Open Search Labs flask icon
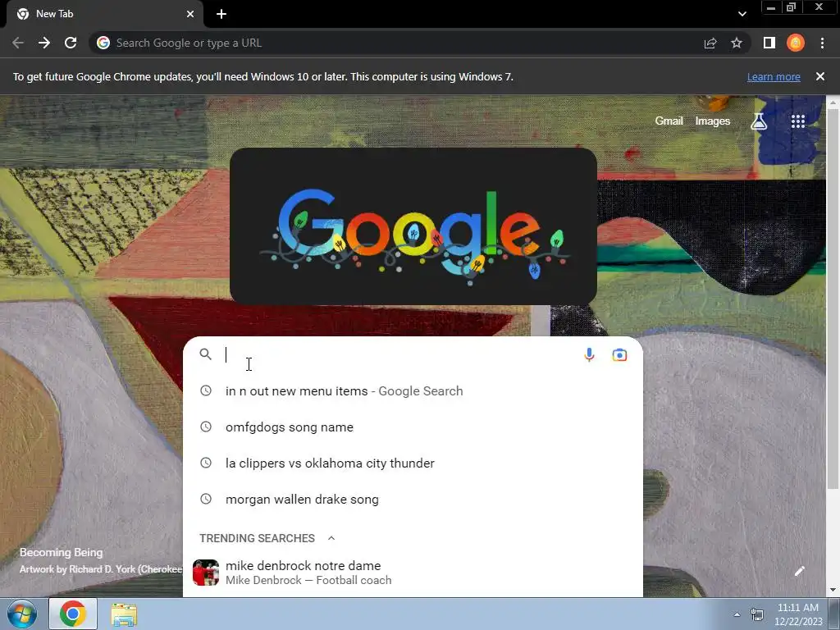This screenshot has height=630, width=840. pyautogui.click(x=759, y=121)
